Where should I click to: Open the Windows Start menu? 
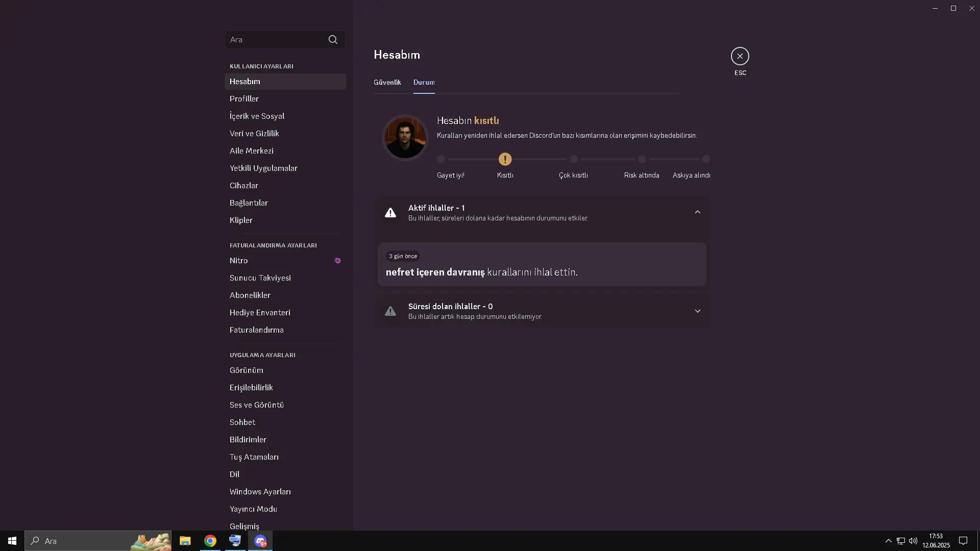[x=12, y=541]
